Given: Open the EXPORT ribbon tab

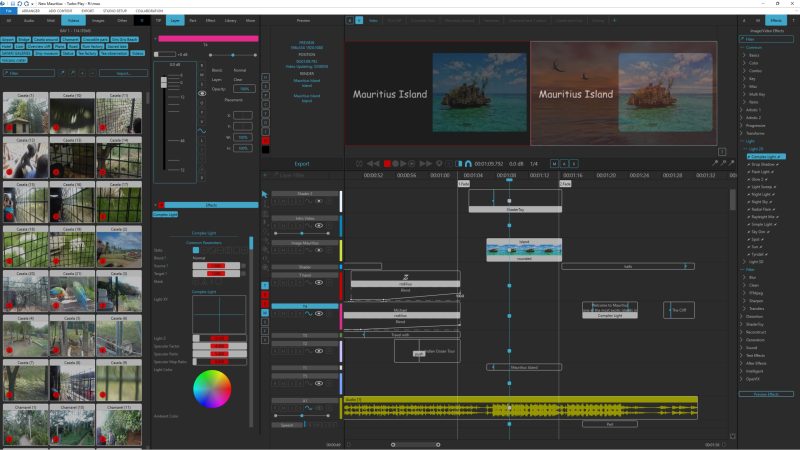Looking at the screenshot, I should [88, 11].
